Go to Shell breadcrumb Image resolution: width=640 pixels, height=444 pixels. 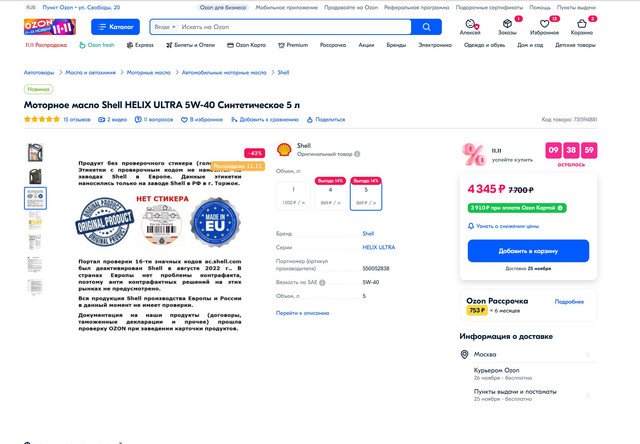(x=283, y=72)
